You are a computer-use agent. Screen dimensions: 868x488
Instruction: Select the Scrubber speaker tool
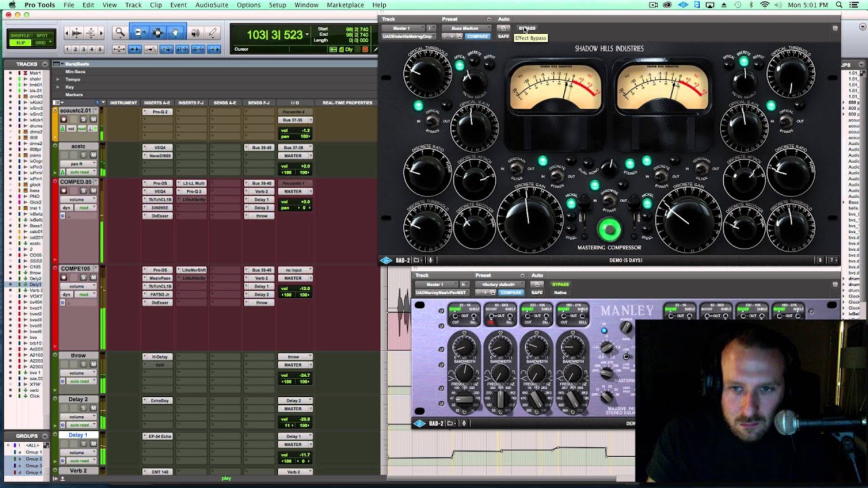(x=195, y=33)
